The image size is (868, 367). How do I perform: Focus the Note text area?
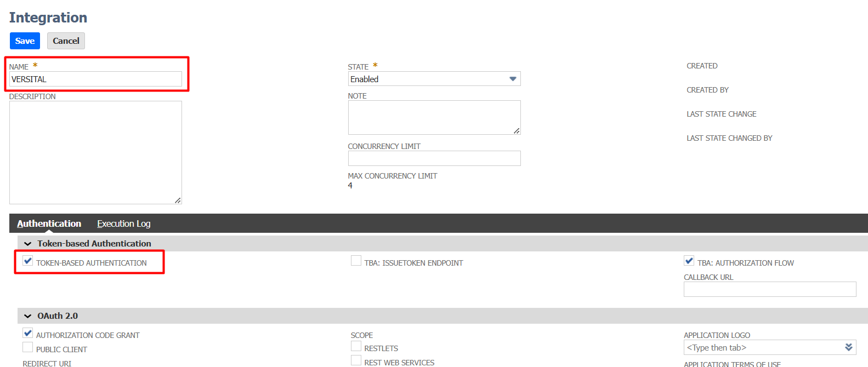tap(434, 117)
